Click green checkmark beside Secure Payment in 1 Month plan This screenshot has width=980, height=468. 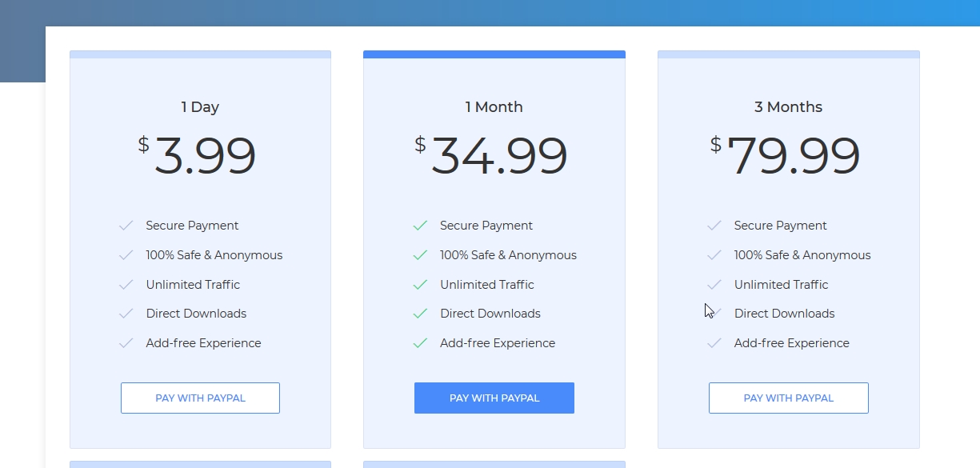tap(420, 226)
